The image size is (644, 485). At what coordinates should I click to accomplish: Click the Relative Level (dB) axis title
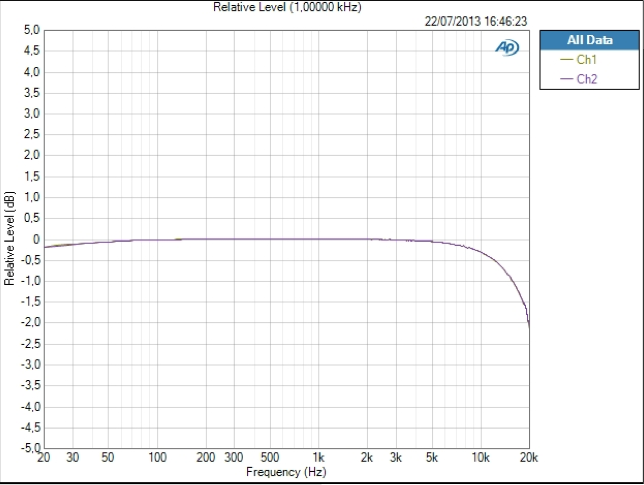[9, 238]
